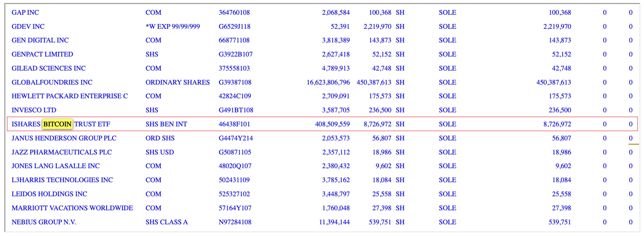Click the SHS CLASS A cell
The image size is (644, 236).
click(167, 222)
